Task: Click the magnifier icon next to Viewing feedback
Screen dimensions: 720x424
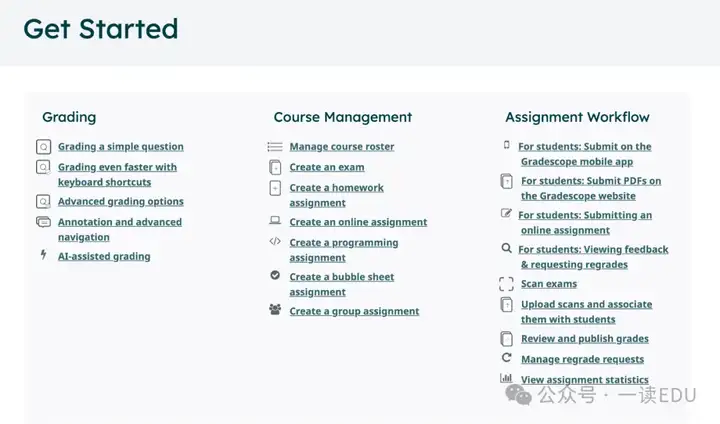Action: [x=506, y=249]
